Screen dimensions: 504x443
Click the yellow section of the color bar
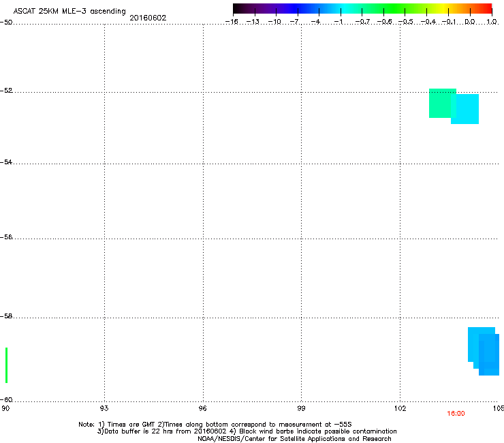[443, 9]
